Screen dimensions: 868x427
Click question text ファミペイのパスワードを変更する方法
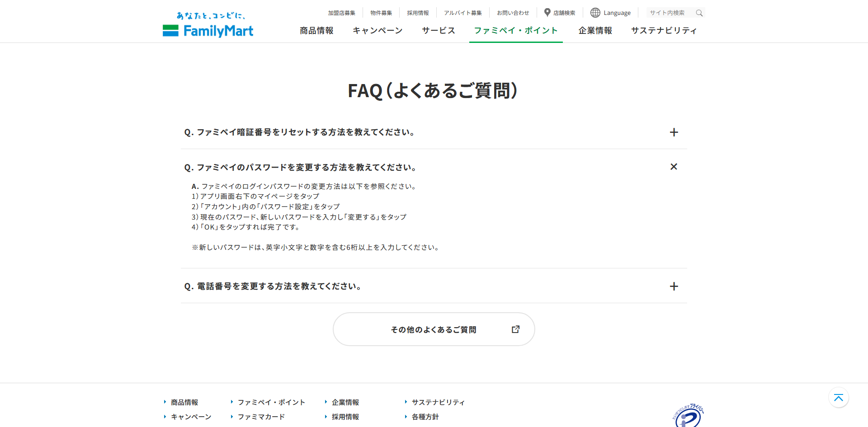[300, 168]
